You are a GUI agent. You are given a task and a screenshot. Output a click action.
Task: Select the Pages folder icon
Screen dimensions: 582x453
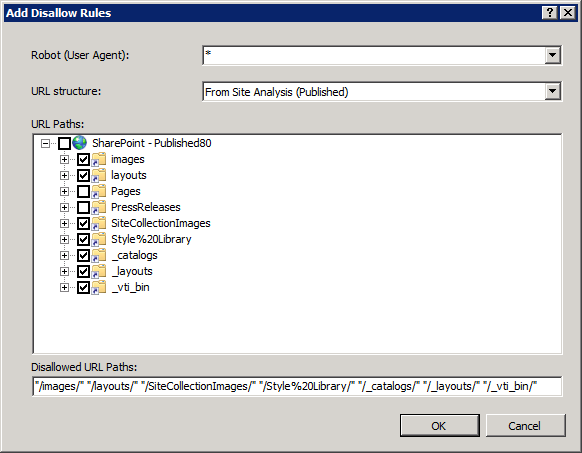(x=99, y=191)
